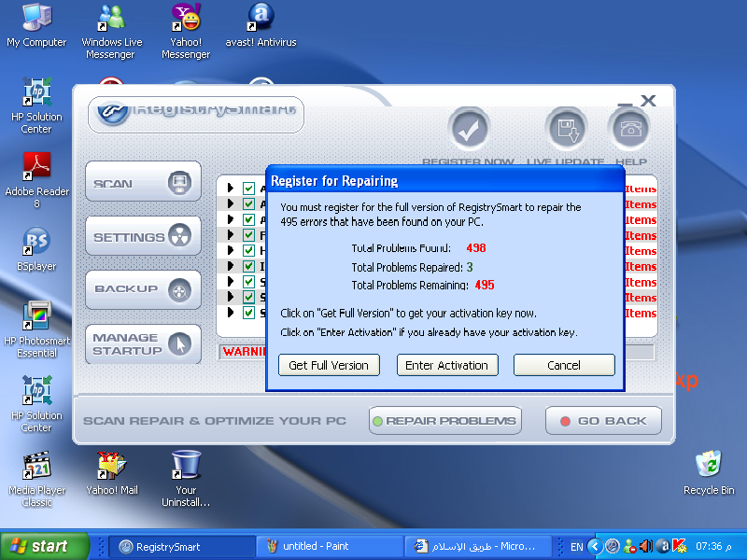Choose Enter Activation in the dialog

(x=447, y=365)
